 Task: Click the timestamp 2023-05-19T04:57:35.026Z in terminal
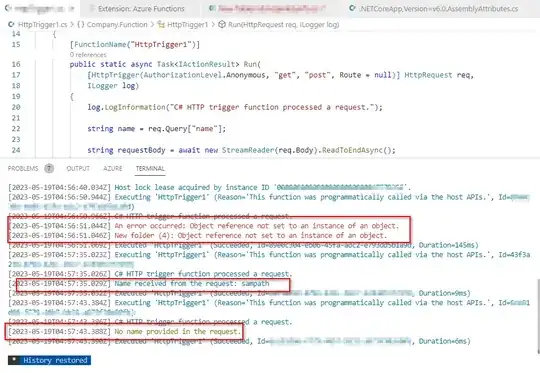point(60,274)
